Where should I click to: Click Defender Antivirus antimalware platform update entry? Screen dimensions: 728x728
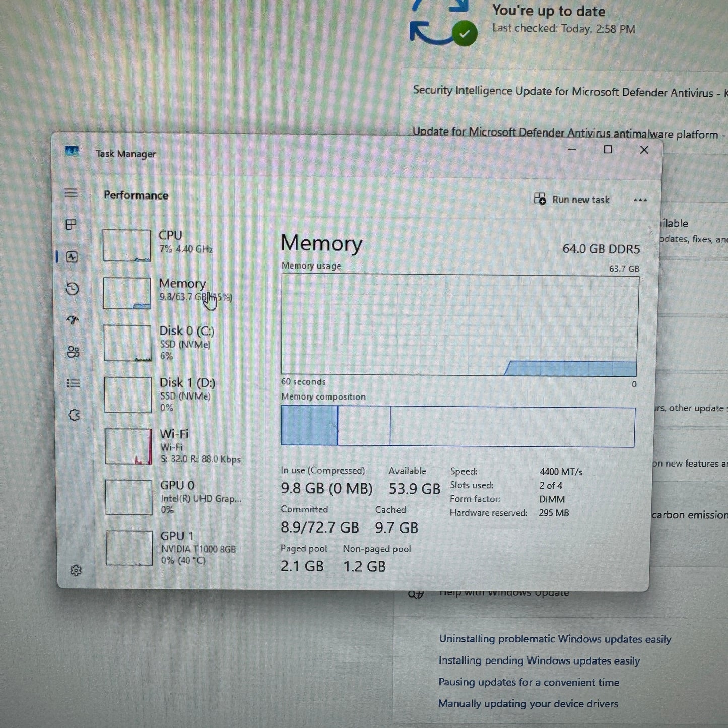pyautogui.click(x=570, y=133)
